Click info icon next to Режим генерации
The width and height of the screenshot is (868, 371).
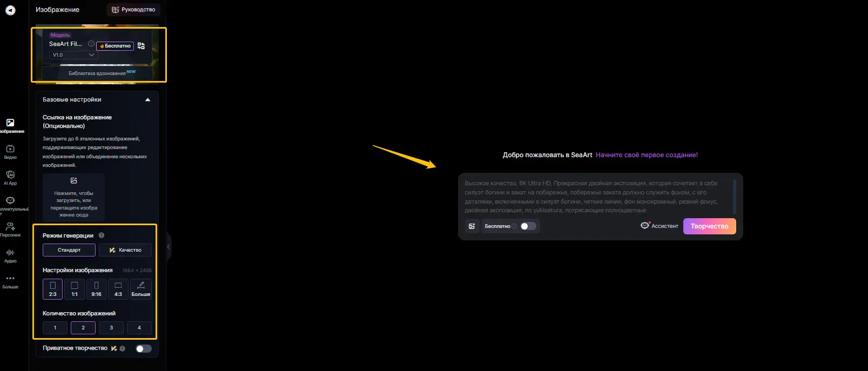pos(102,235)
